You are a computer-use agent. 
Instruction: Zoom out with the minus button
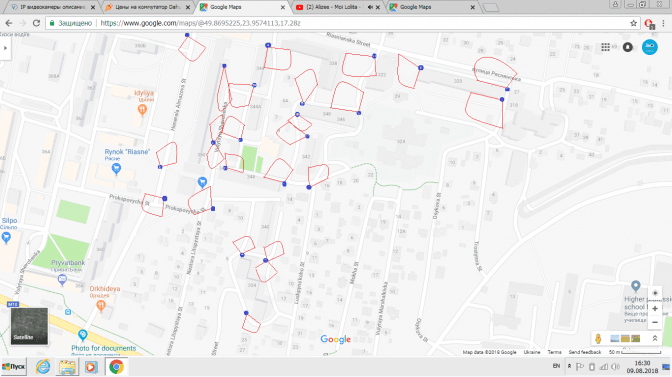[x=655, y=323]
